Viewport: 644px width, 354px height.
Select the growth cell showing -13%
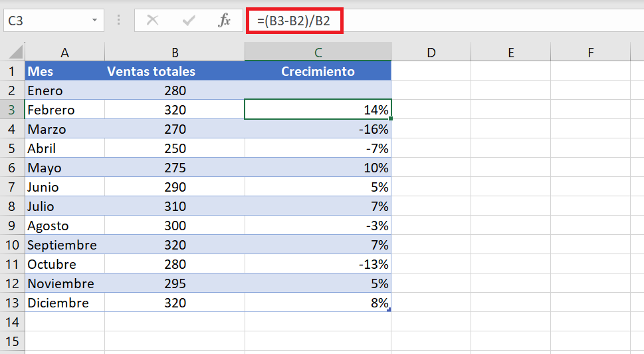318,264
